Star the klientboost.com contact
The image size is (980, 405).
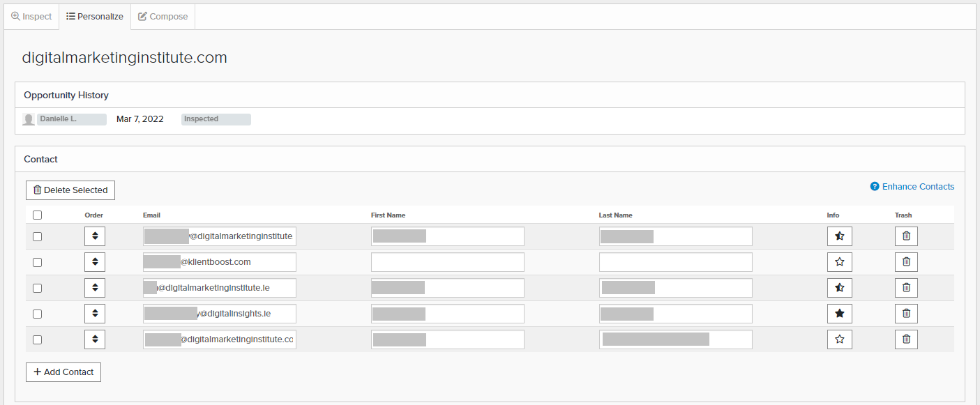[839, 261]
